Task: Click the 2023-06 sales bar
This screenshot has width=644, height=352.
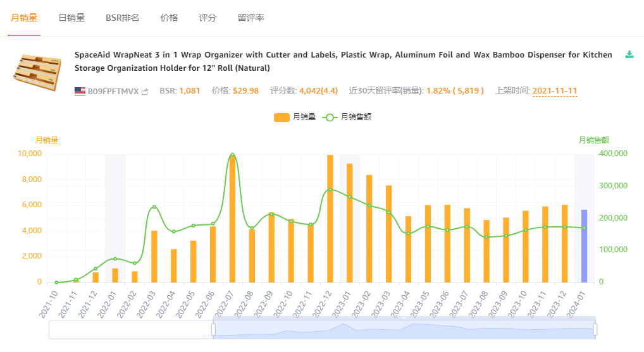Action: pos(447,244)
